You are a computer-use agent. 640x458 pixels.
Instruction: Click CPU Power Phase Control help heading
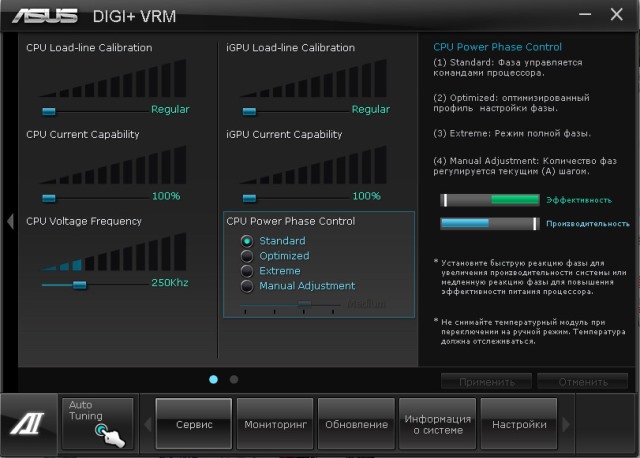point(498,47)
